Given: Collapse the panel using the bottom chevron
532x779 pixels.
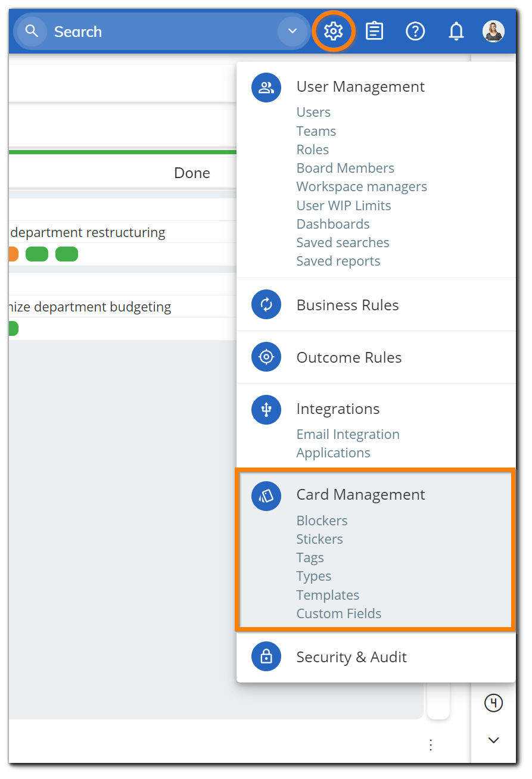Looking at the screenshot, I should click(493, 740).
